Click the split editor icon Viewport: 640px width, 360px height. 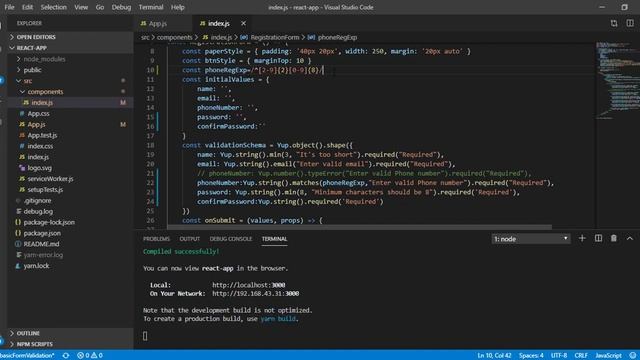630,23
